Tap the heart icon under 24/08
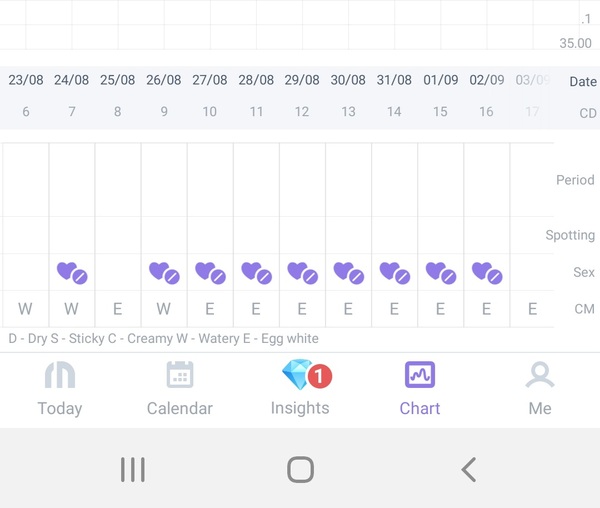600x508 pixels. pos(72,273)
